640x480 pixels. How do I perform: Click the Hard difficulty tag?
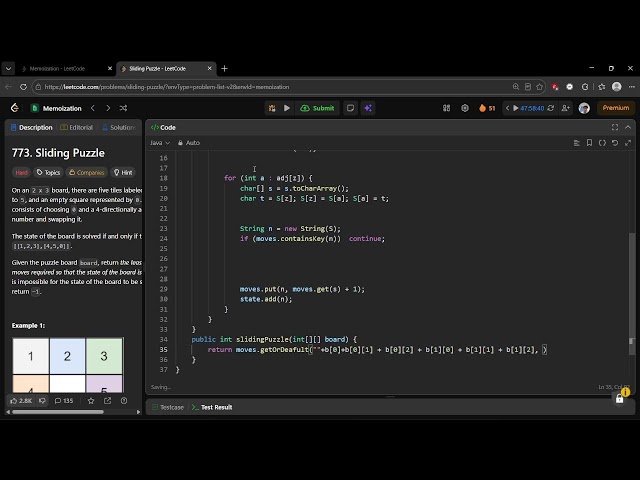tap(22, 173)
